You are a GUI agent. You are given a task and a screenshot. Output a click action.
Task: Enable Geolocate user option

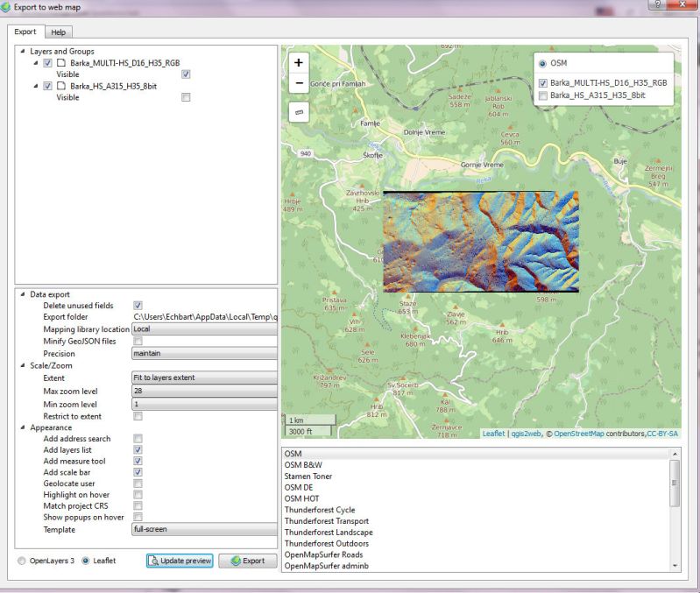138,484
